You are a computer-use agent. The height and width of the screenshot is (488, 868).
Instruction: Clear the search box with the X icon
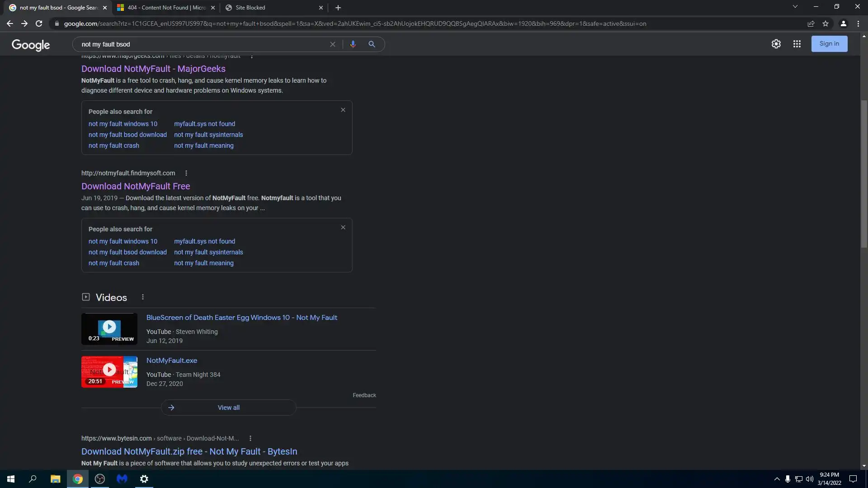point(333,44)
